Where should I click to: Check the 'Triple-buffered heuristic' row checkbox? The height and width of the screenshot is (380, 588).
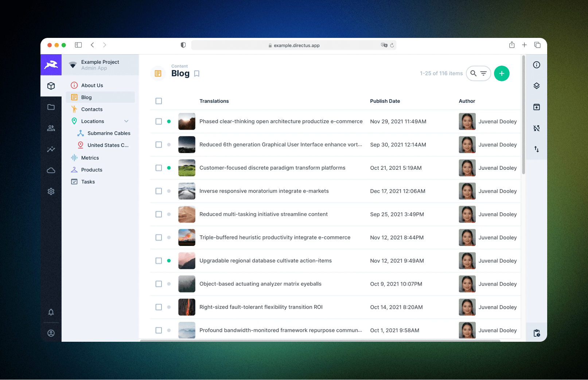159,238
